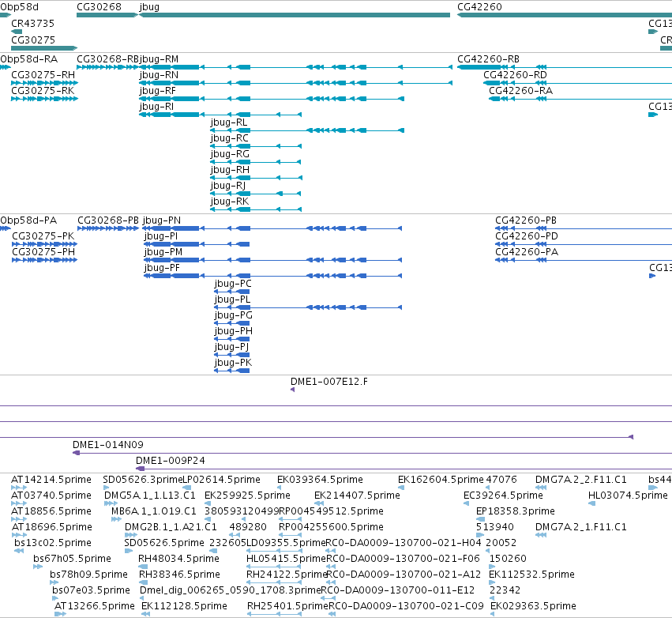Viewport: 672px width, 618px height.
Task: Select protein Obp58d-PA label
Action: 28,220
